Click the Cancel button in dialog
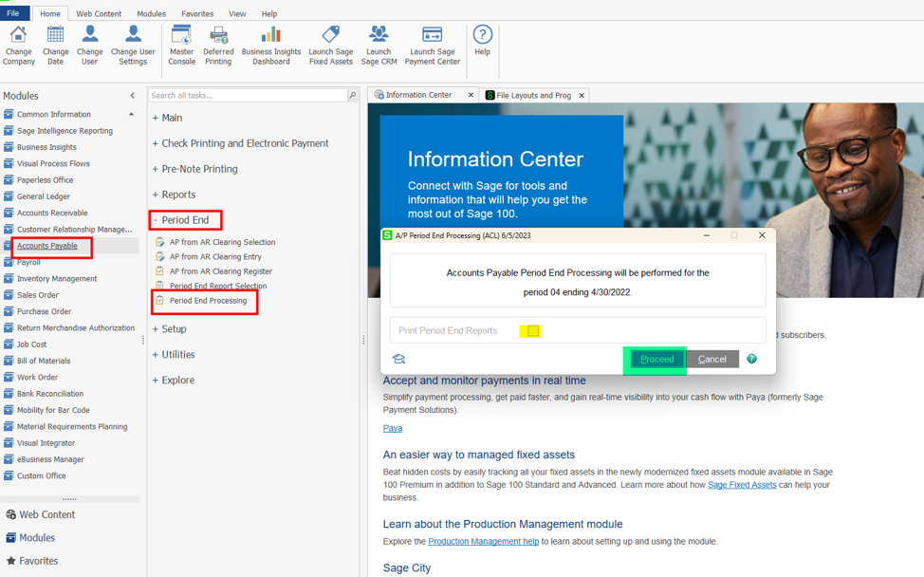924x577 pixels. point(711,359)
